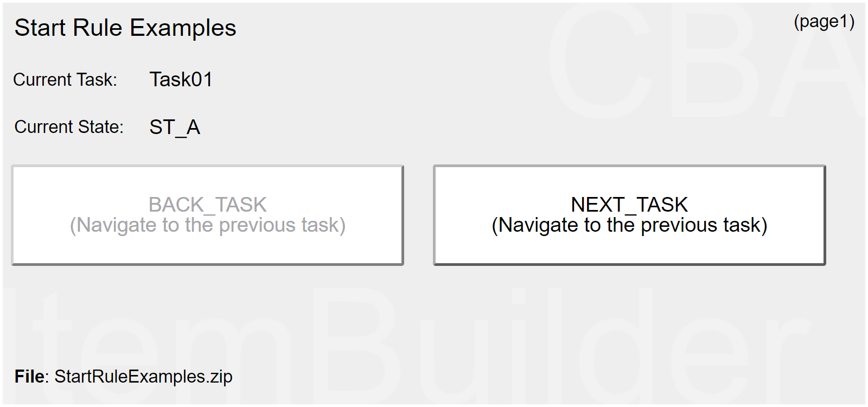Click the StartRuleExamples.zip file name

click(144, 377)
